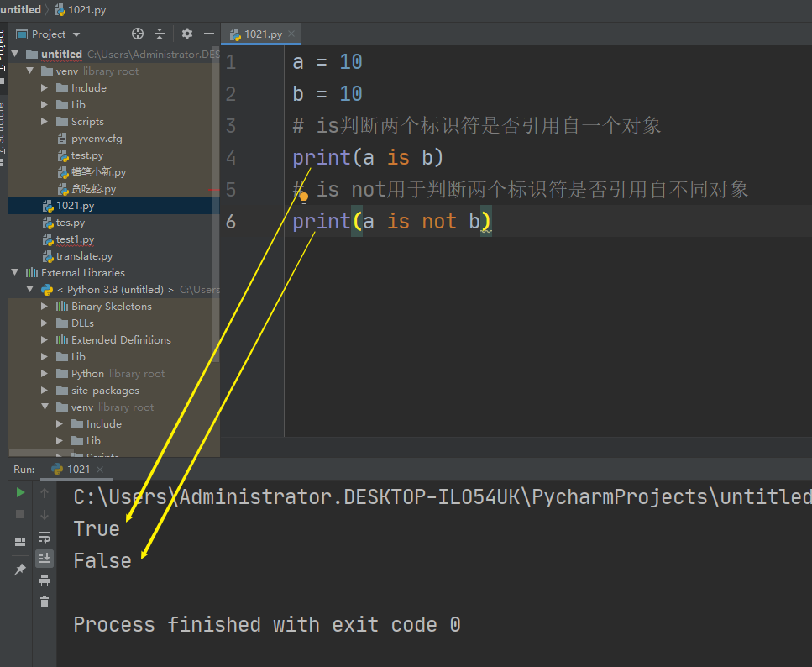Collapse the venv library root node
The image size is (812, 667).
tap(30, 71)
